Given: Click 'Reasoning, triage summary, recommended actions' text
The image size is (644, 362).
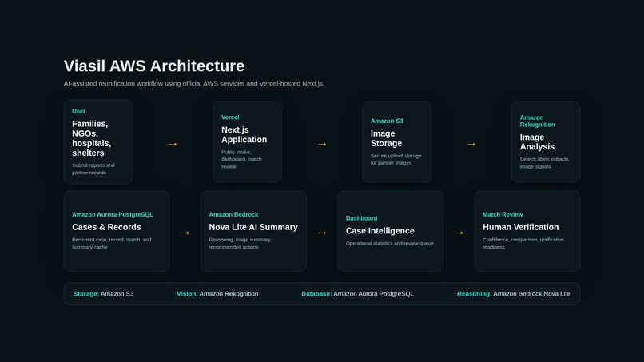Looking at the screenshot, I should click(x=241, y=243).
